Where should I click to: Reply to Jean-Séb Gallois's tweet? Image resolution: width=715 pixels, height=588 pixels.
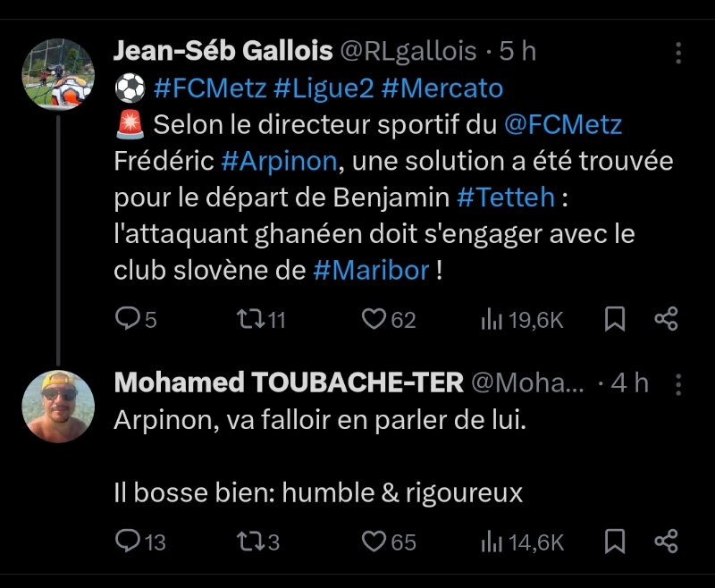click(x=129, y=319)
